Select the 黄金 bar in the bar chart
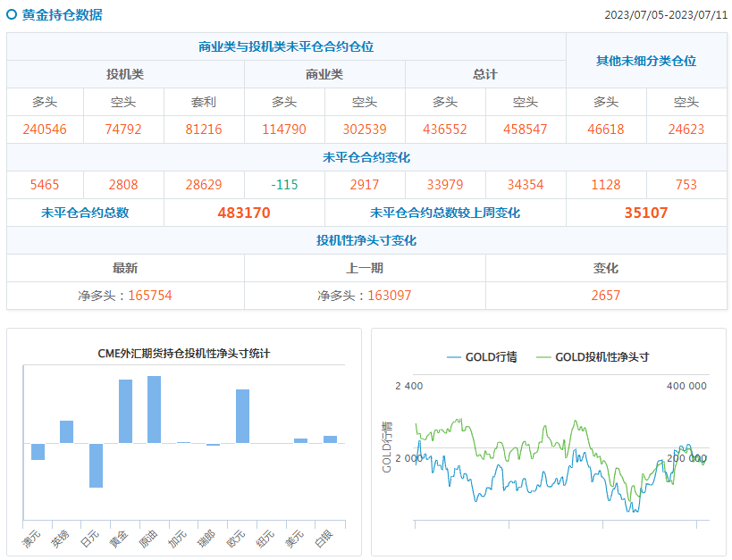The width and height of the screenshot is (732, 560). (x=125, y=411)
